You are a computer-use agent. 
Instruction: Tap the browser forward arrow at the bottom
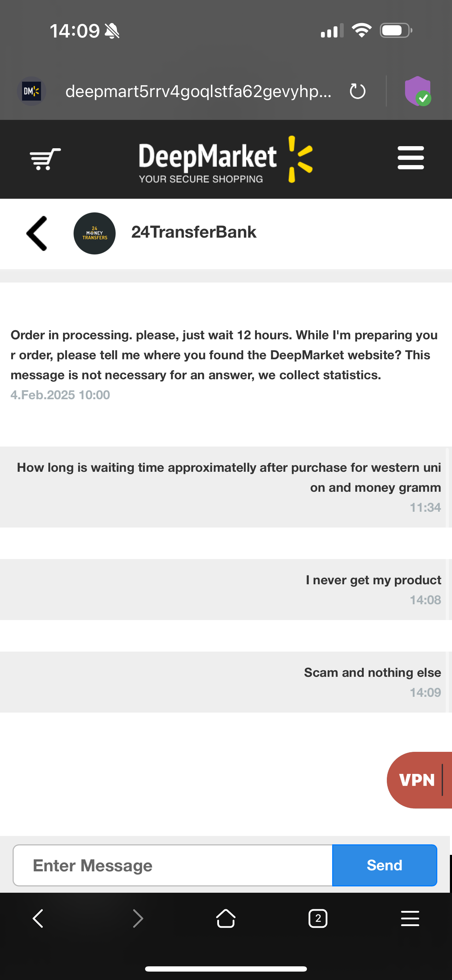[138, 919]
